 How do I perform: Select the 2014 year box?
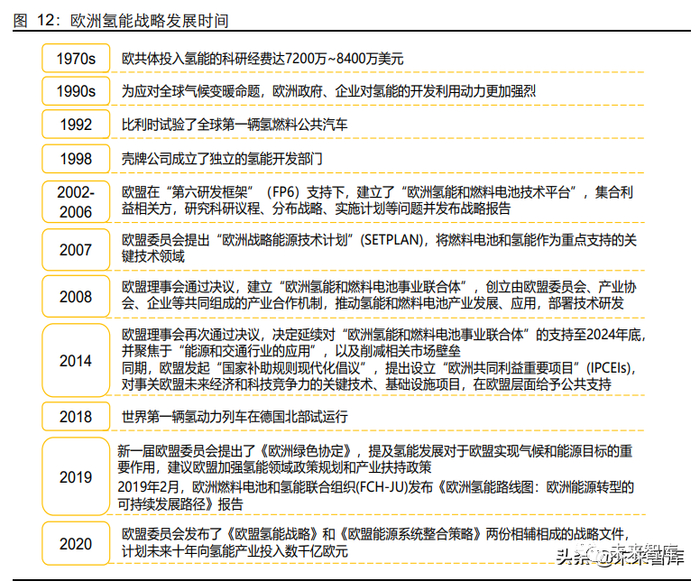point(76,360)
